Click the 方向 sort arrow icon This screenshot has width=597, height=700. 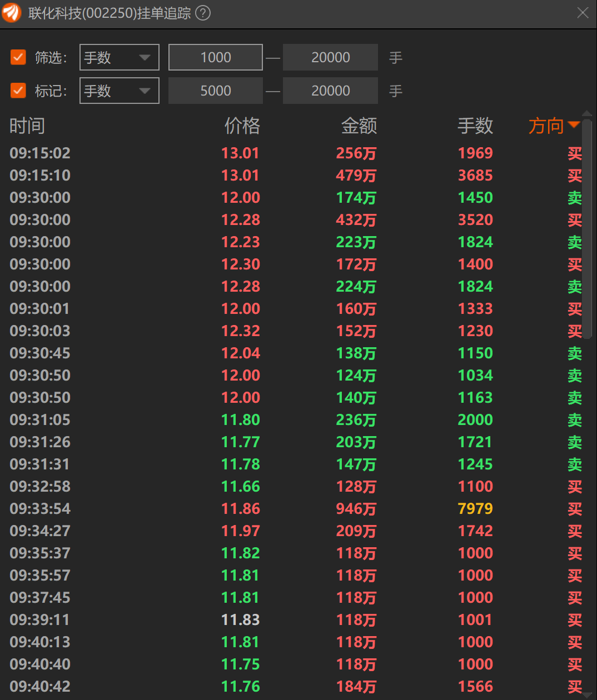click(574, 125)
